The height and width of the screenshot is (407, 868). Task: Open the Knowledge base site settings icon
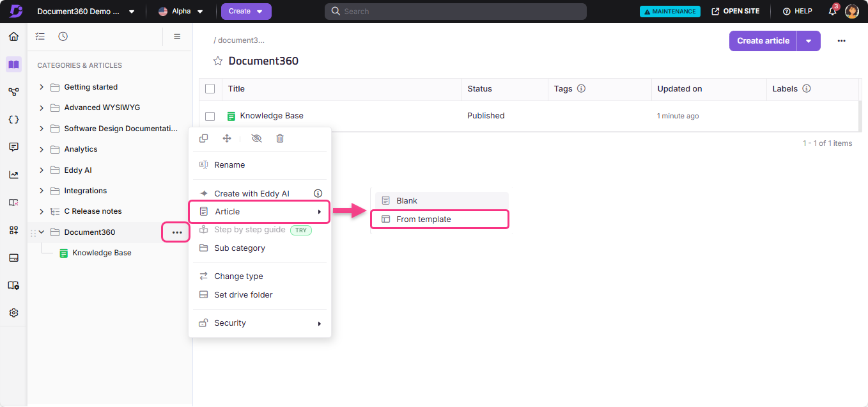click(13, 285)
